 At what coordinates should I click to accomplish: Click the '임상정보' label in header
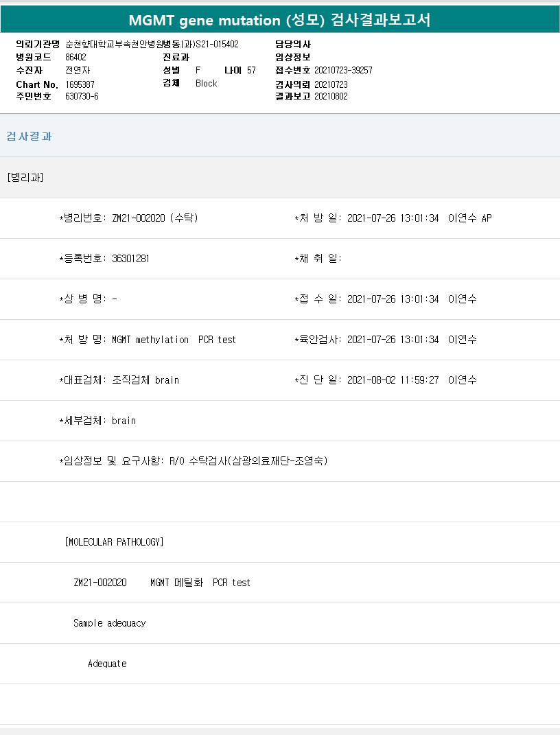pyautogui.click(x=293, y=57)
